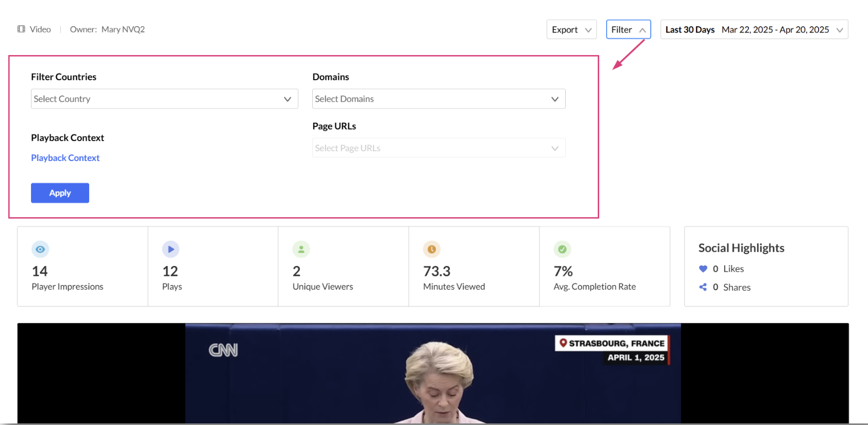Click the '73.3' Minutes Viewed value
The image size is (868, 425).
437,271
